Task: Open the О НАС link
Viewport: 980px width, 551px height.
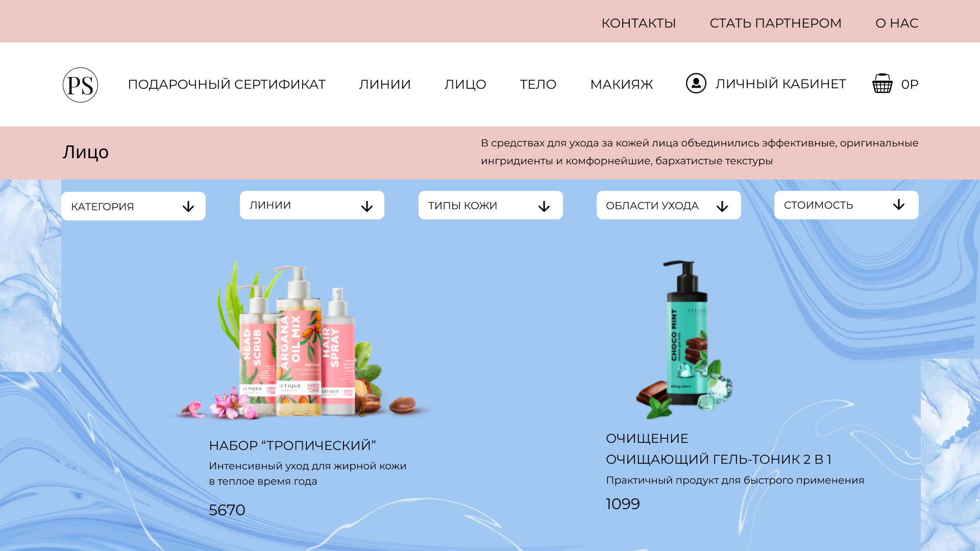Action: pos(897,23)
